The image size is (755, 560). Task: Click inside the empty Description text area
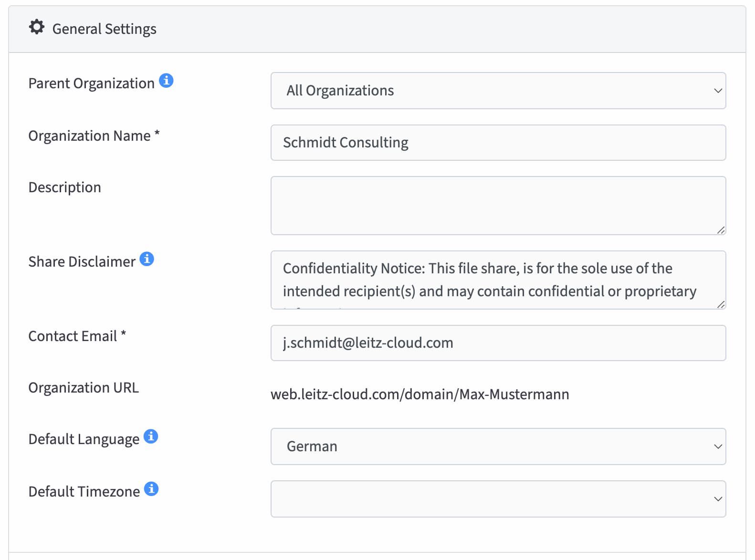point(498,206)
